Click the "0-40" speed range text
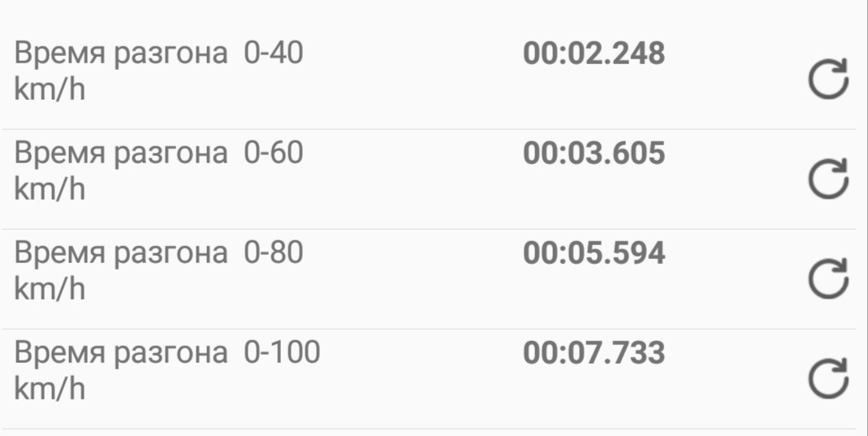Screen dimensions: 868x436 [273, 54]
